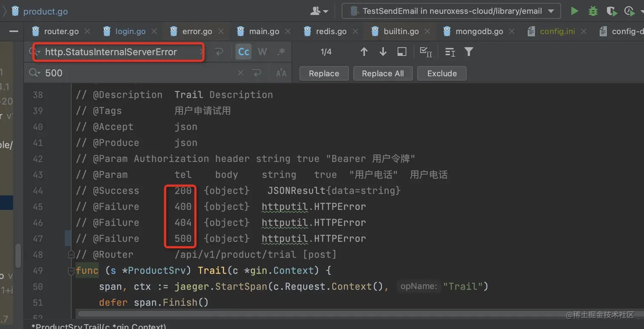The width and height of the screenshot is (644, 329).
Task: Click the replace field containing 500
Action: coord(138,73)
